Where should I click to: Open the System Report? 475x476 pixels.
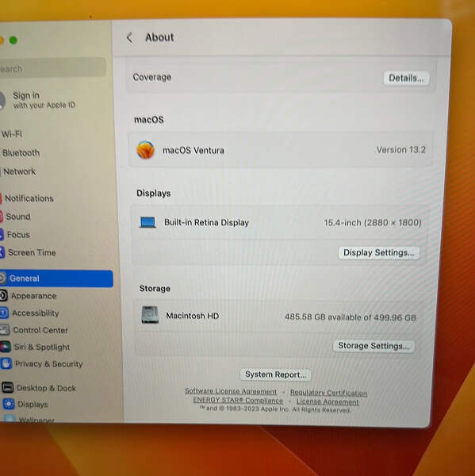[276, 374]
